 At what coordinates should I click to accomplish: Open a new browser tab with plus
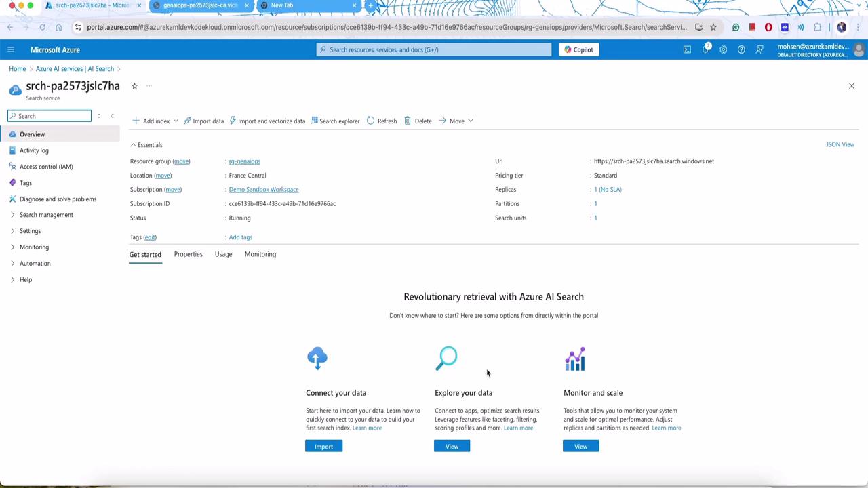tap(370, 5)
